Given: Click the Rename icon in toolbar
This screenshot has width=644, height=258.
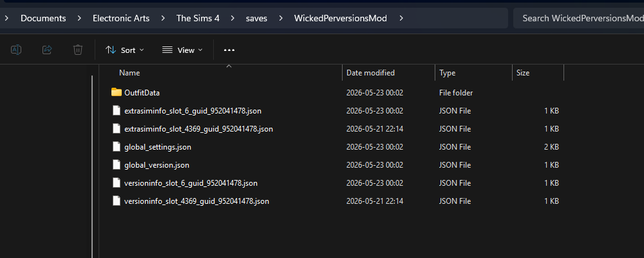Looking at the screenshot, I should click(16, 50).
